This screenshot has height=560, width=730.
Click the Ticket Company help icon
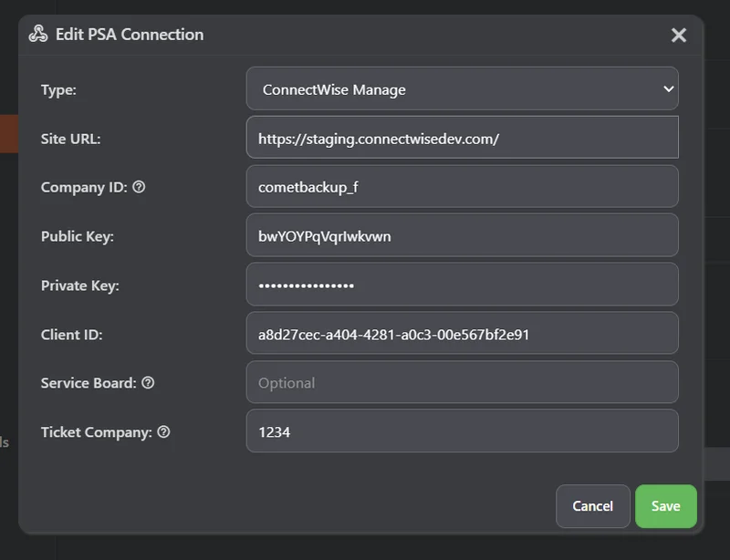(x=164, y=431)
